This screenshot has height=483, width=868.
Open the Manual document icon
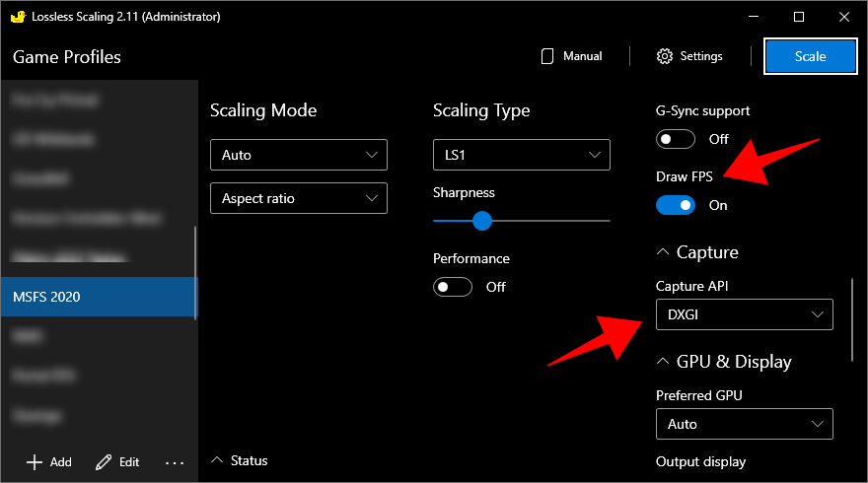click(x=547, y=56)
